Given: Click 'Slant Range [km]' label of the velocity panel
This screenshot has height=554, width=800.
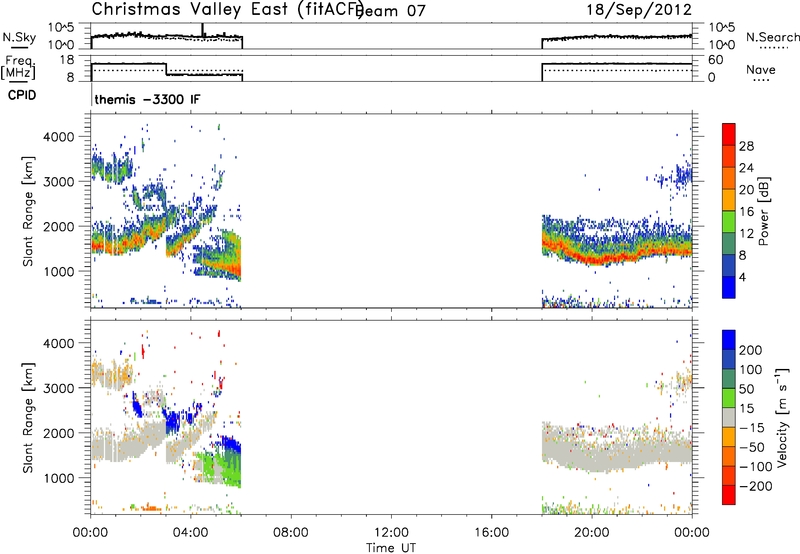Looking at the screenshot, I should [28, 418].
